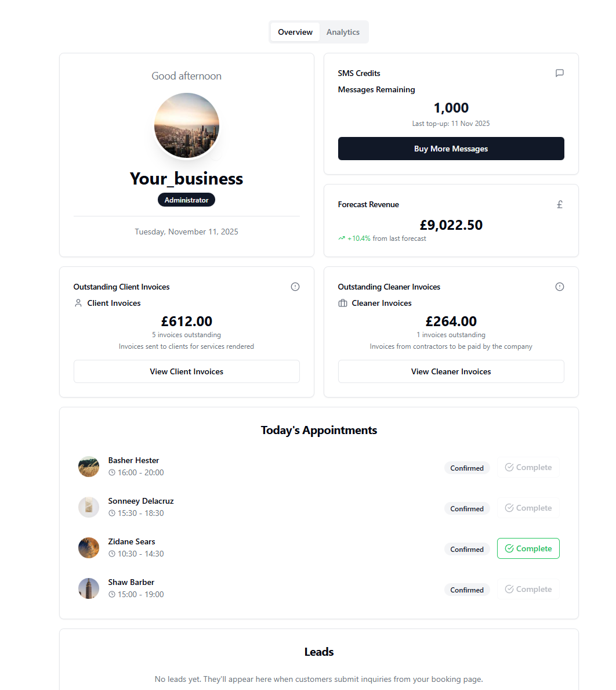Open the info icon on Outstanding Client Invoices
Image resolution: width=616 pixels, height=690 pixels.
click(x=295, y=286)
